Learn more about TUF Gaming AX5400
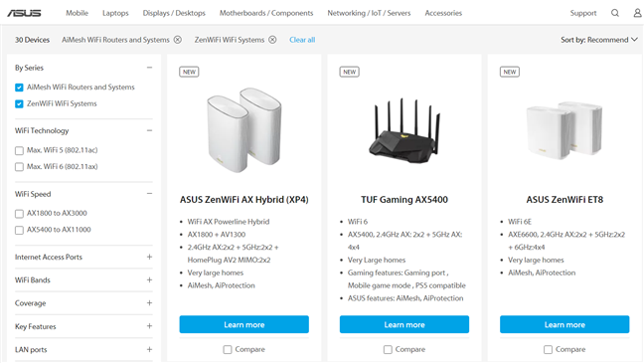The width and height of the screenshot is (644, 363). point(404,324)
